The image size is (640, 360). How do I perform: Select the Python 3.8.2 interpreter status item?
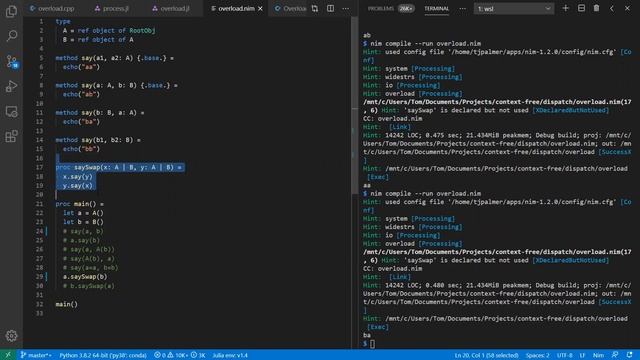pos(103,355)
